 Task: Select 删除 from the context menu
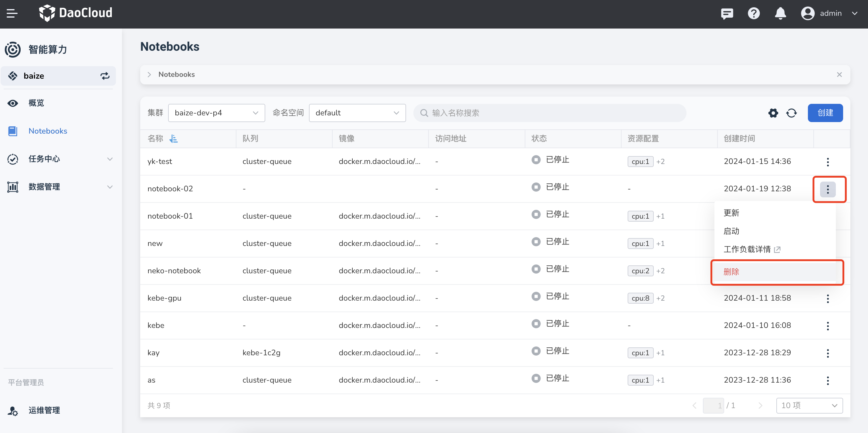(731, 272)
